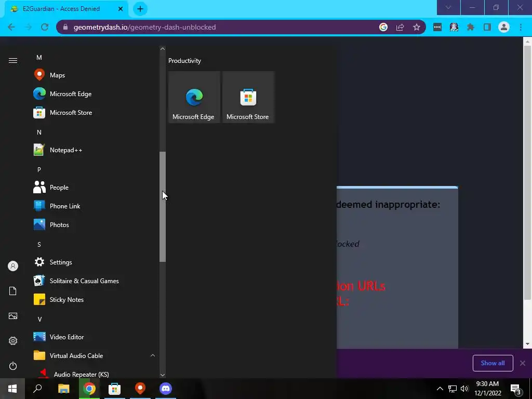The image size is (532, 399).
Task: Click the Power button in Start sidebar
Action: (13, 366)
